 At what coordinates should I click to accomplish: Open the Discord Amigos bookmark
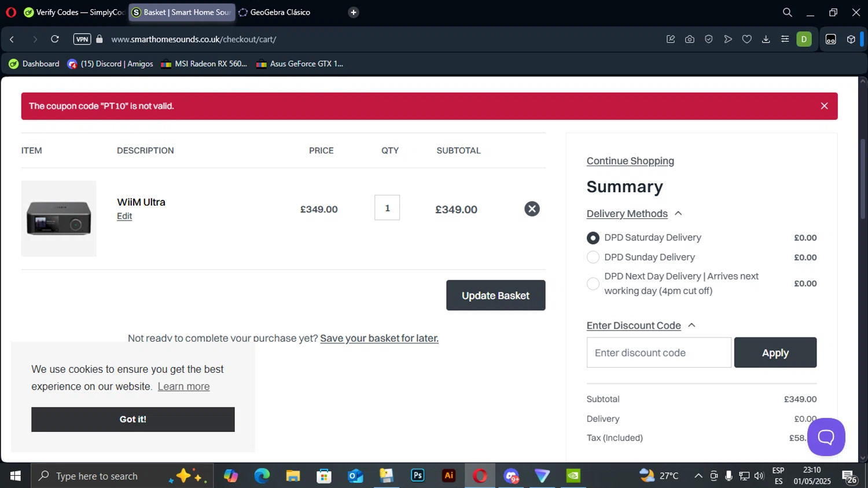click(x=111, y=64)
